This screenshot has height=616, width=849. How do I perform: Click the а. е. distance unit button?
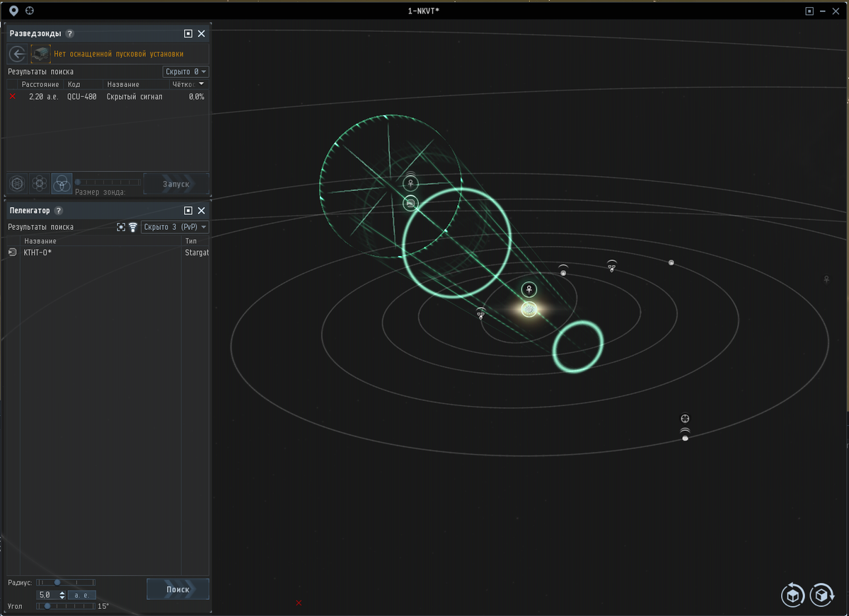(82, 595)
